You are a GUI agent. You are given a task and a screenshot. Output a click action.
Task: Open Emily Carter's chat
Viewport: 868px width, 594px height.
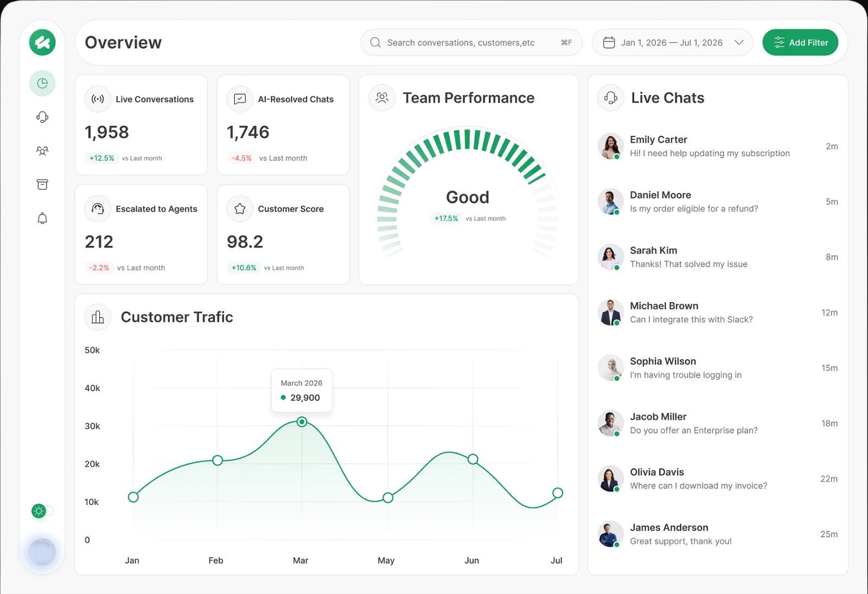click(x=718, y=146)
